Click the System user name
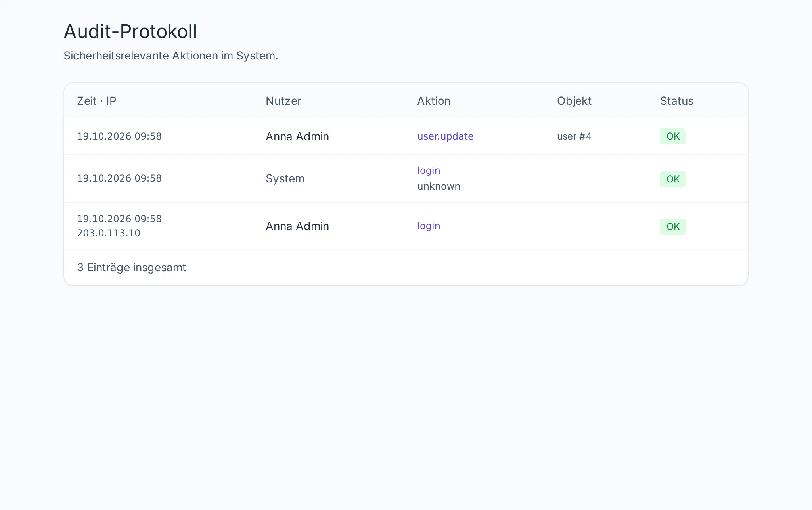 [285, 179]
